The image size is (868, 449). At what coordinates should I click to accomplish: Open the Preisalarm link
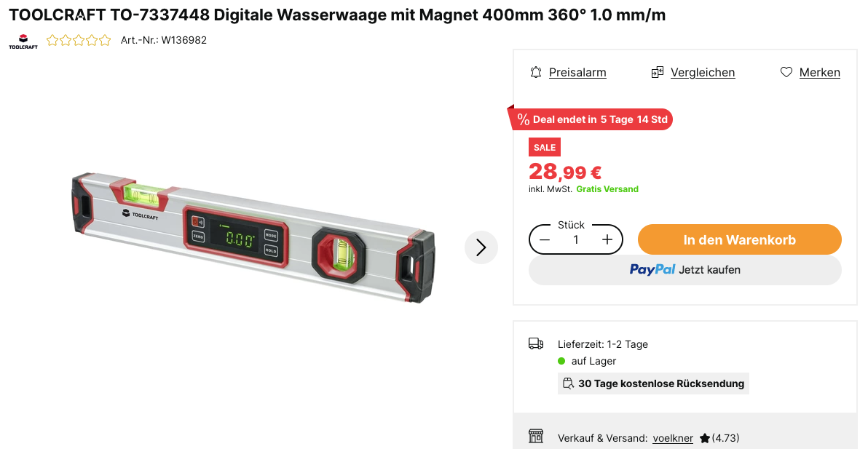577,73
